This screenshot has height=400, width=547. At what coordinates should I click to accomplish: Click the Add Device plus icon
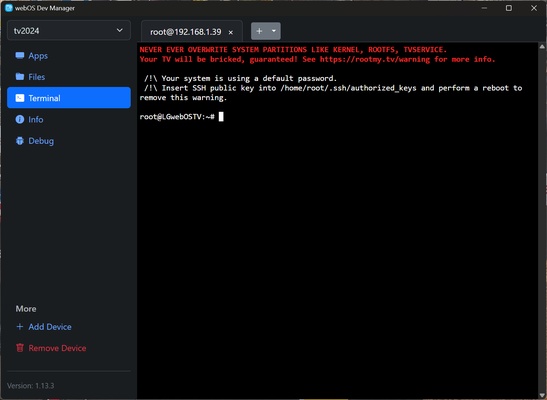coord(20,327)
